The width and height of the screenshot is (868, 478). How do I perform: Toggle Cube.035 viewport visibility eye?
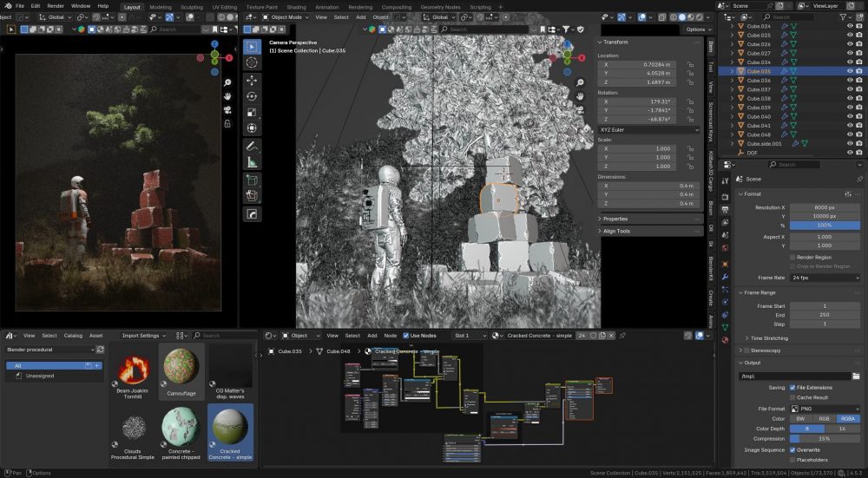850,71
